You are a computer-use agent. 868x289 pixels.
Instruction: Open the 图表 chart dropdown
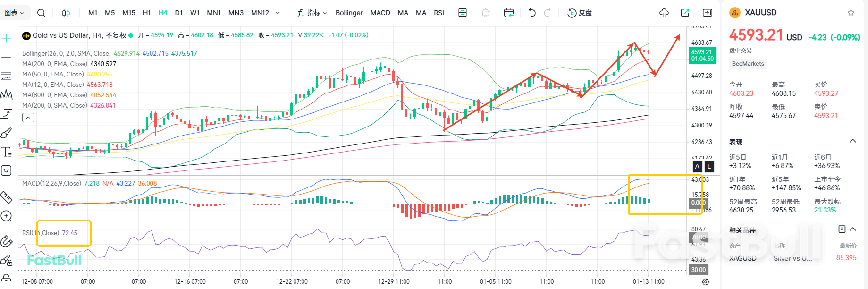[x=14, y=13]
